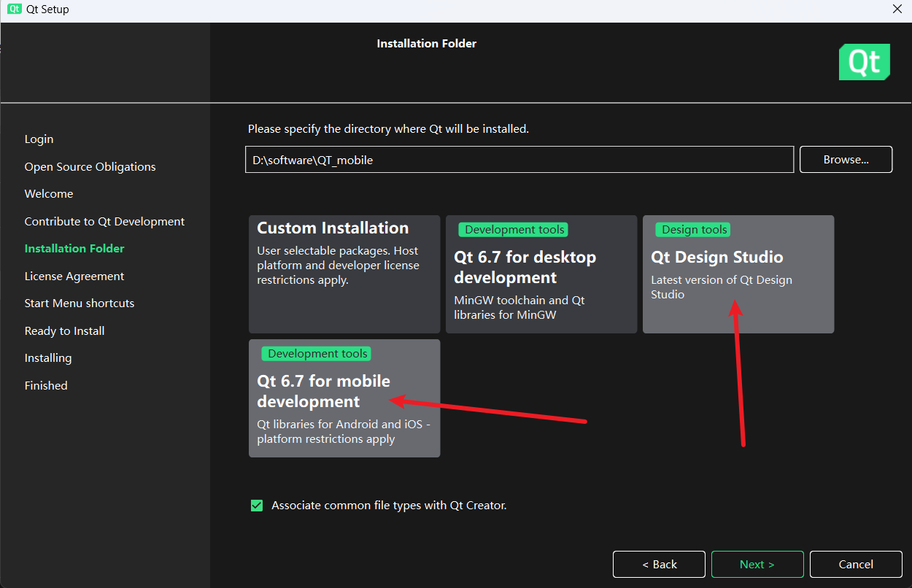Jump to Open Source Obligations step
Viewport: 912px width, 588px height.
click(x=90, y=167)
